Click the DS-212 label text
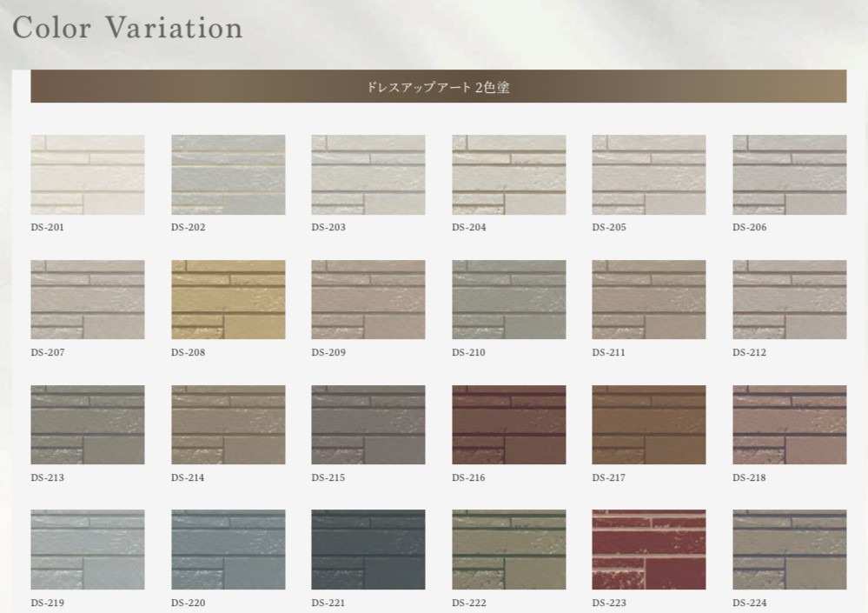Image resolution: width=868 pixels, height=613 pixels. 749,353
